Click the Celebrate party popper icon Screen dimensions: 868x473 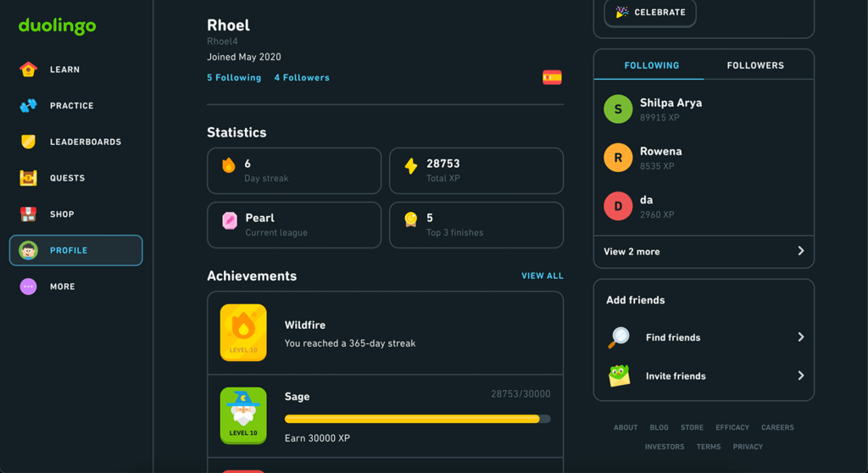(x=622, y=12)
